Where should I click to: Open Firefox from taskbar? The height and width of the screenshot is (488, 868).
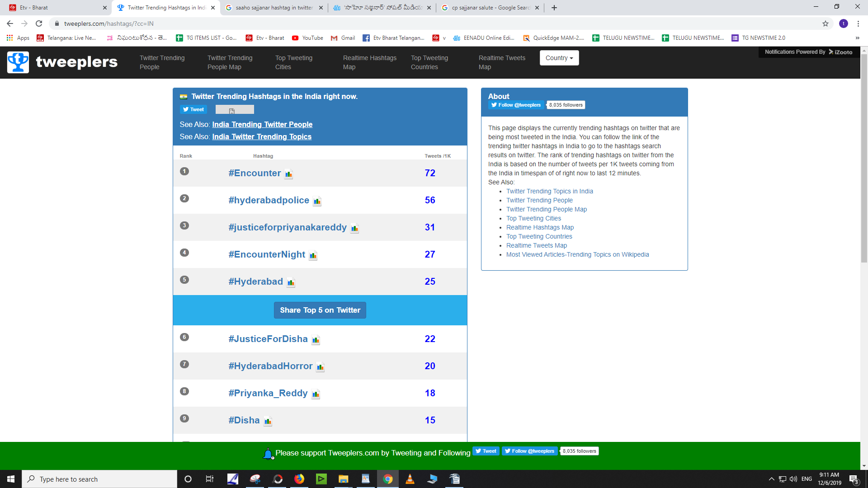click(x=299, y=479)
